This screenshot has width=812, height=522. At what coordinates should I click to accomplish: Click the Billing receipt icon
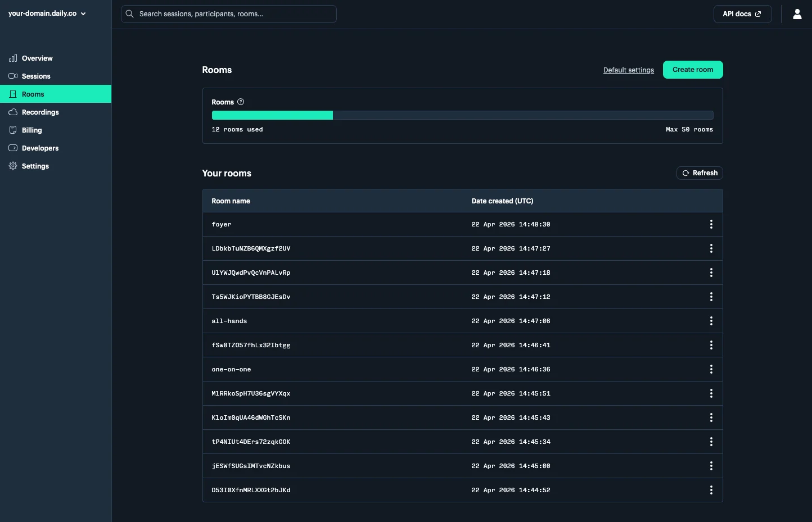click(x=13, y=130)
